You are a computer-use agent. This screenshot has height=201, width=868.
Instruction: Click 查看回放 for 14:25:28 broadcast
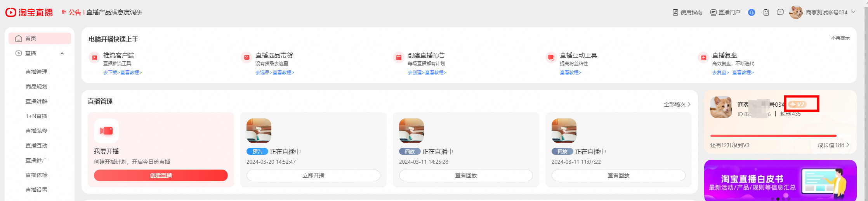(466, 175)
